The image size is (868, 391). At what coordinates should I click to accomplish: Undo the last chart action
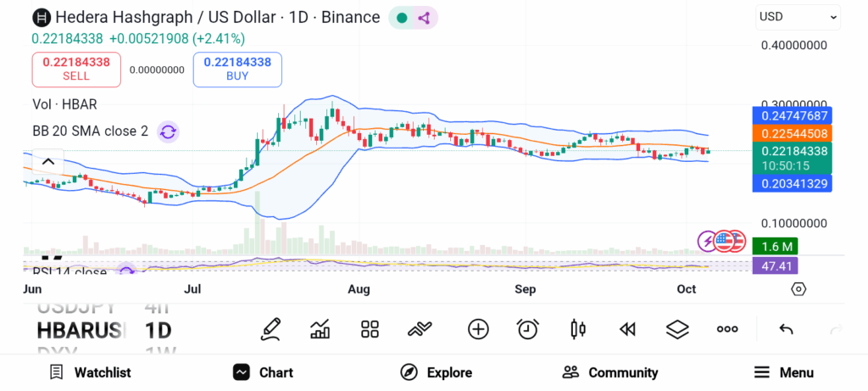click(x=786, y=329)
